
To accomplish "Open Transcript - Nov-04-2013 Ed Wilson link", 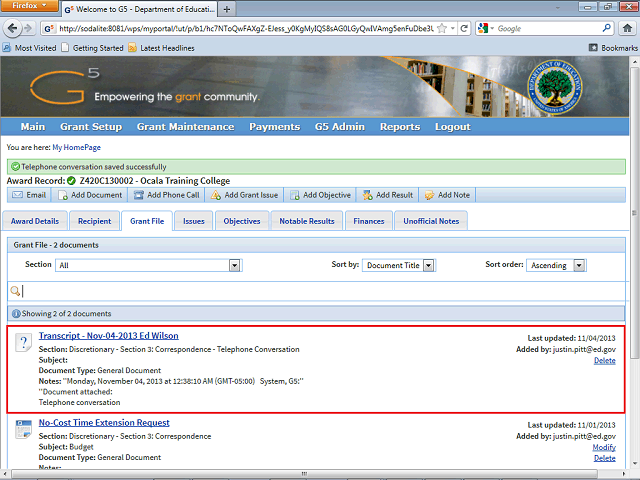I will tap(109, 336).
